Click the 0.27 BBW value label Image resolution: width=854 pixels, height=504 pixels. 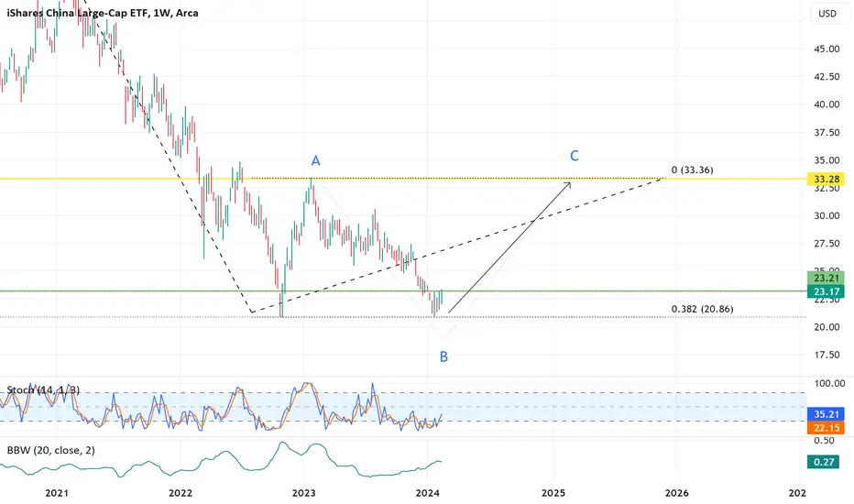pyautogui.click(x=824, y=462)
